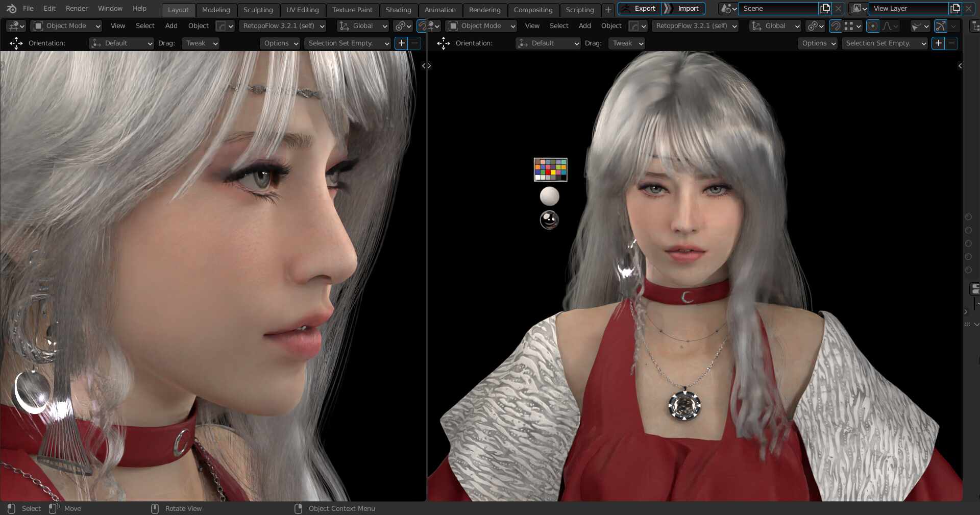Click the add workspace plus icon
The image size is (980, 515).
tap(607, 10)
